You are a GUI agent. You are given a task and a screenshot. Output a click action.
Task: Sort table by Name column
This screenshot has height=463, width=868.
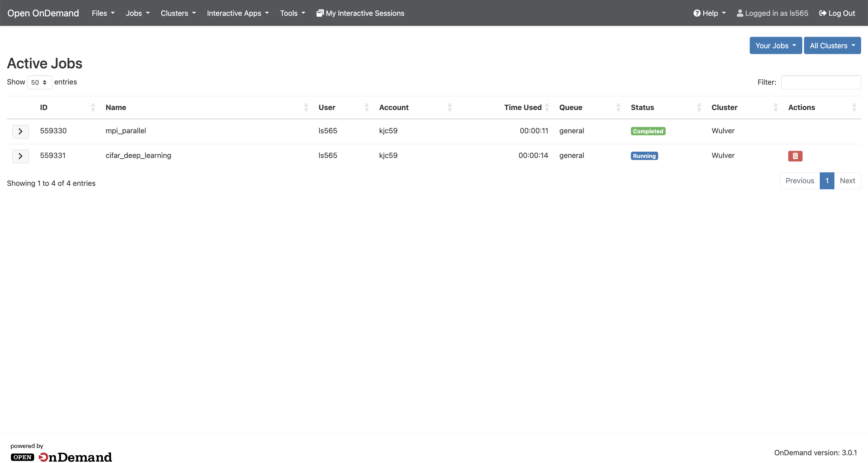pyautogui.click(x=207, y=107)
